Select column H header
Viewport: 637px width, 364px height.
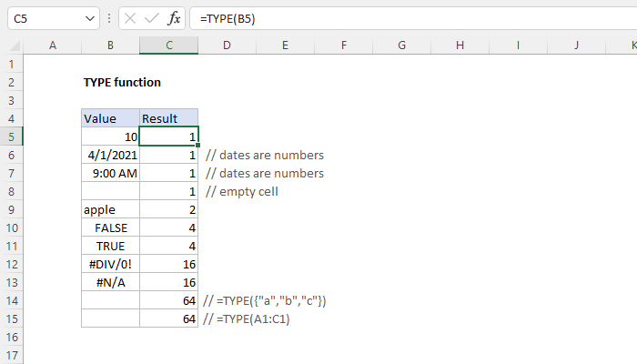[x=460, y=45]
